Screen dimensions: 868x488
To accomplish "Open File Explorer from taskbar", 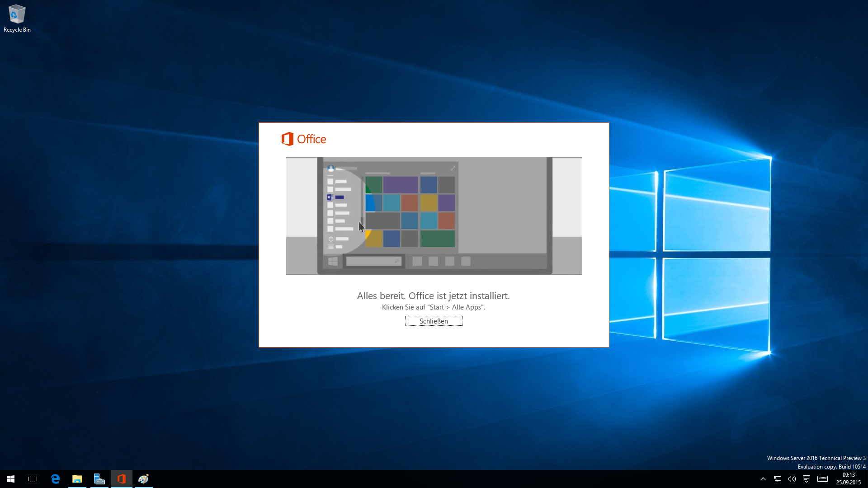I will point(77,479).
